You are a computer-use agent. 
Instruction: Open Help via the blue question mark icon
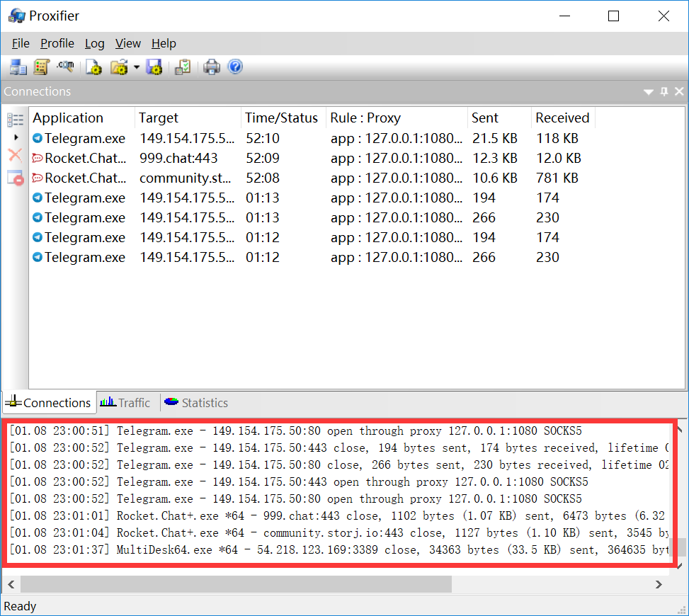click(x=236, y=67)
